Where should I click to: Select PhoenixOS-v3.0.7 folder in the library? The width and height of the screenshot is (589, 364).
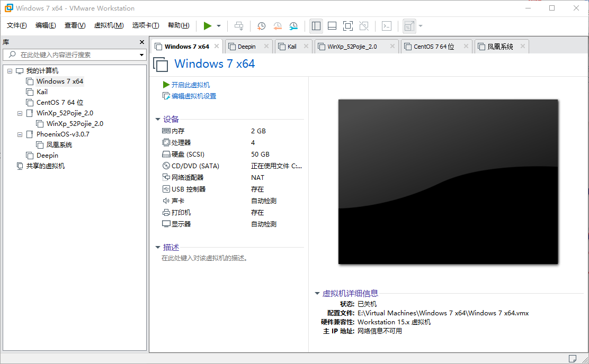pos(63,134)
